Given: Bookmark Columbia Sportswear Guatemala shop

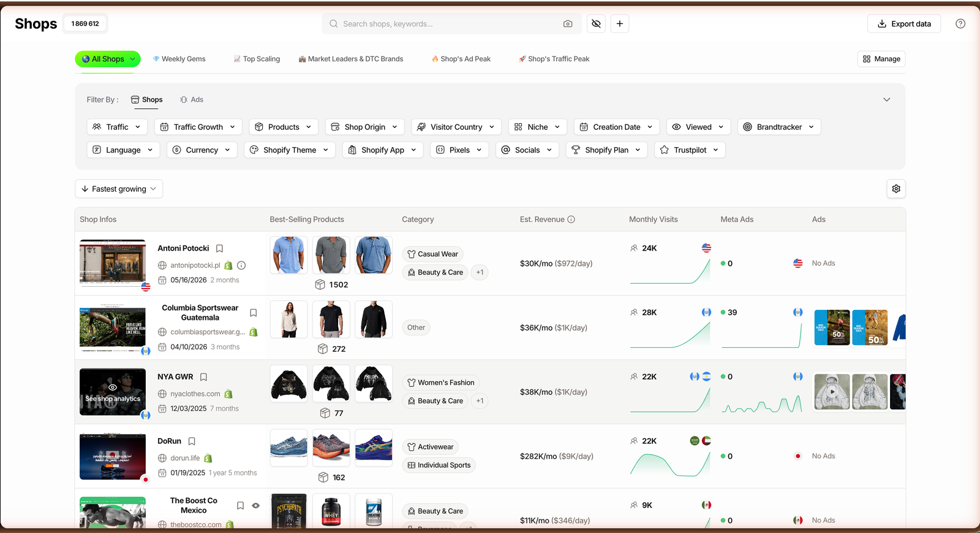Looking at the screenshot, I should pos(253,313).
